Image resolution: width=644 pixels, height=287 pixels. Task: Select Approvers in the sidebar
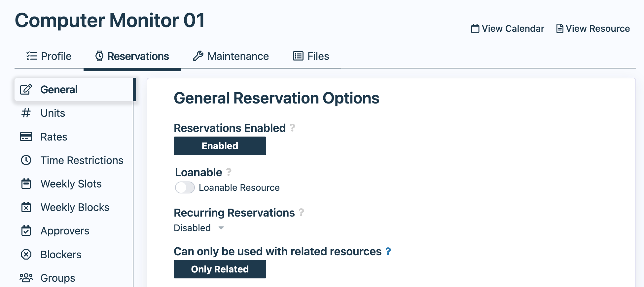pos(65,231)
